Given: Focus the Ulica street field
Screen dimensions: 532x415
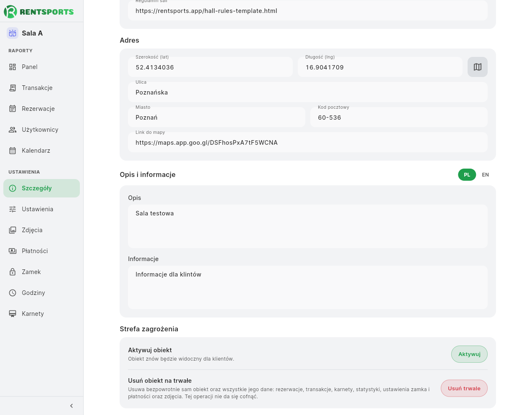Looking at the screenshot, I should 308,92.
